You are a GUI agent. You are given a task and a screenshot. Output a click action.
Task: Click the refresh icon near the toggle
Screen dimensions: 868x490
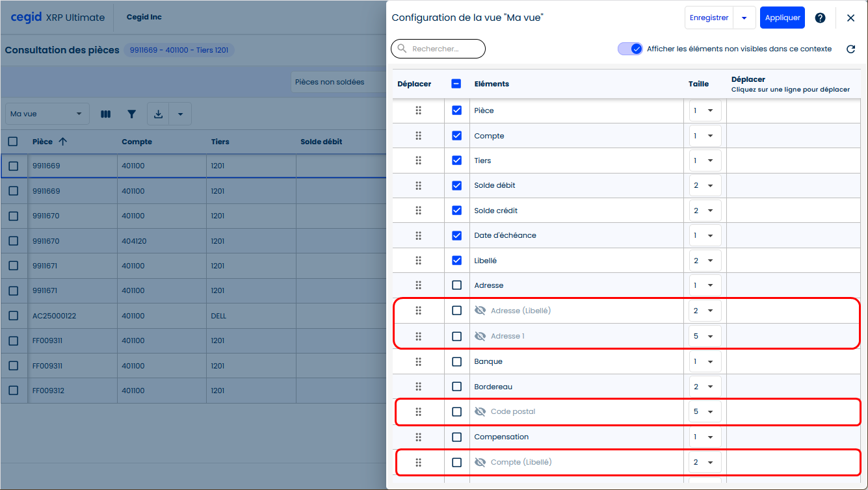pos(850,49)
